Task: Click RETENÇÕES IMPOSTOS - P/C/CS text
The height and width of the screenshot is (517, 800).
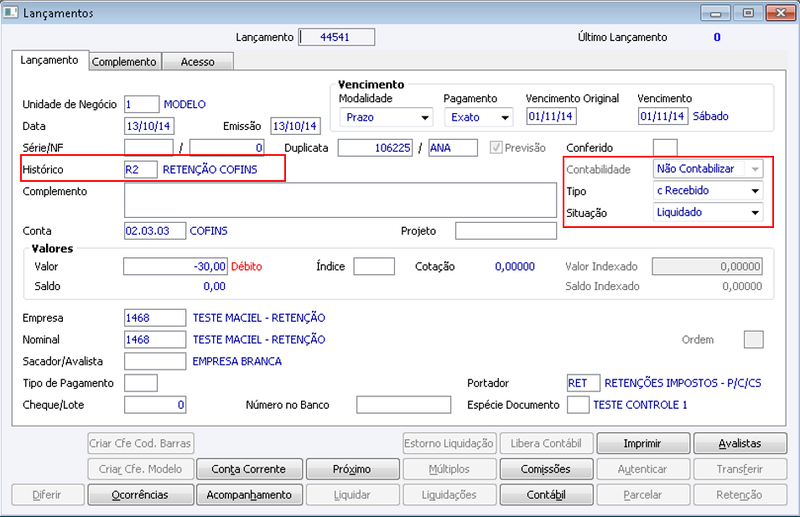Action: tap(683, 383)
